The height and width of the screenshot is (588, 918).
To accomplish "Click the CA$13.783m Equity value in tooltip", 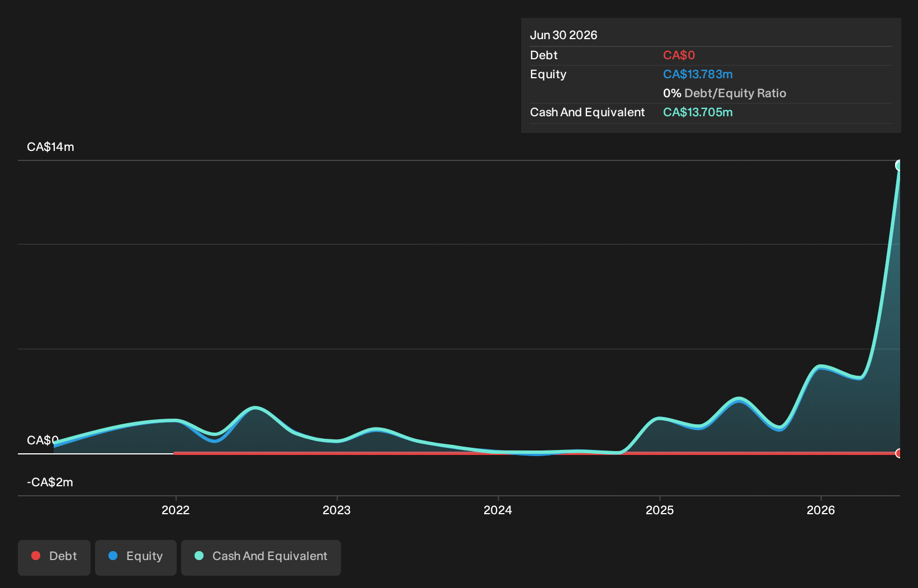I will [698, 74].
